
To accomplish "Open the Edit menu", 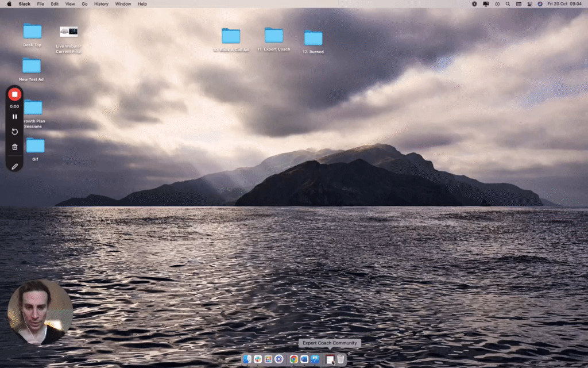I will click(55, 4).
